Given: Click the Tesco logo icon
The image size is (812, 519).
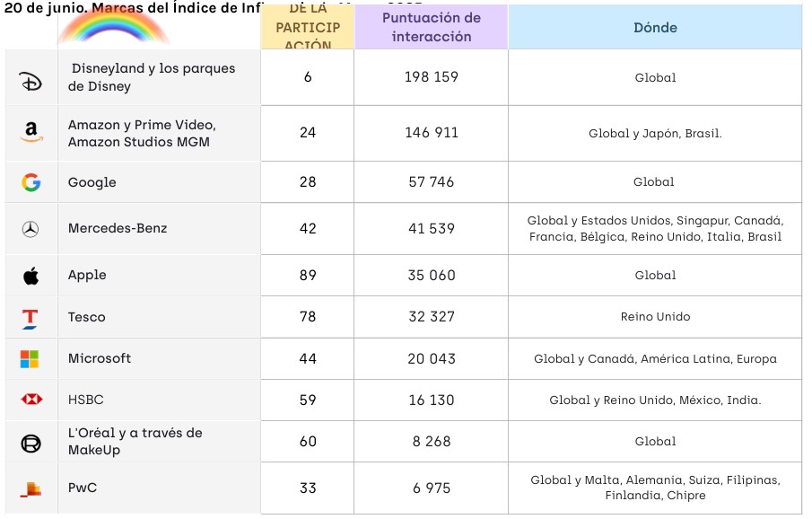Looking at the screenshot, I should (31, 317).
